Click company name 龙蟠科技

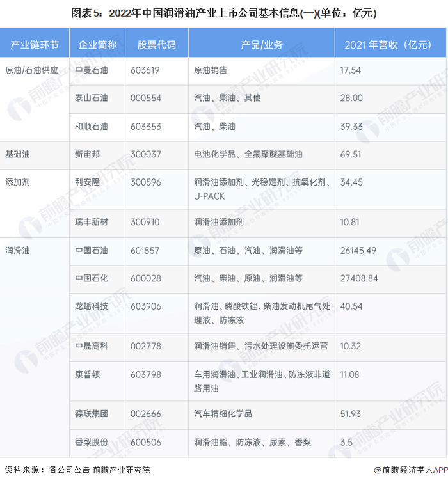click(92, 306)
